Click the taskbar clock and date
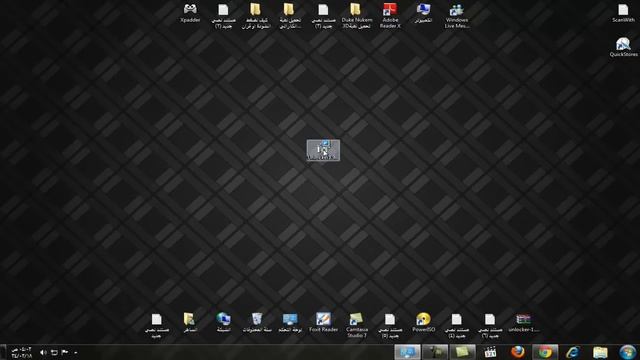The height and width of the screenshot is (360, 640). click(x=22, y=352)
